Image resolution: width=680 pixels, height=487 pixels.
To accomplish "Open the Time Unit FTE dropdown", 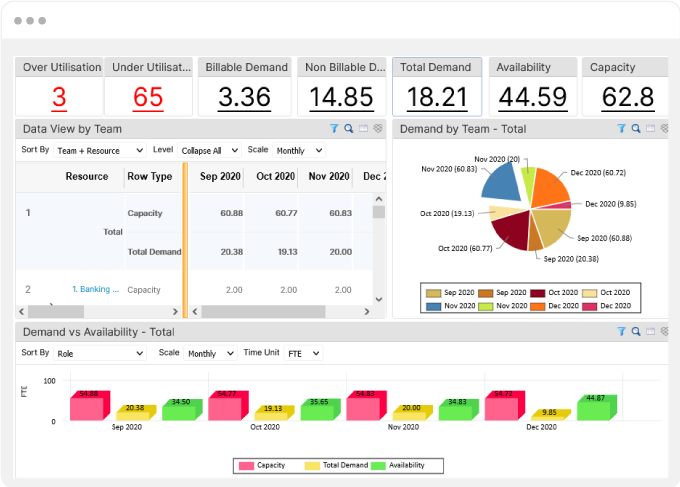I will [303, 353].
